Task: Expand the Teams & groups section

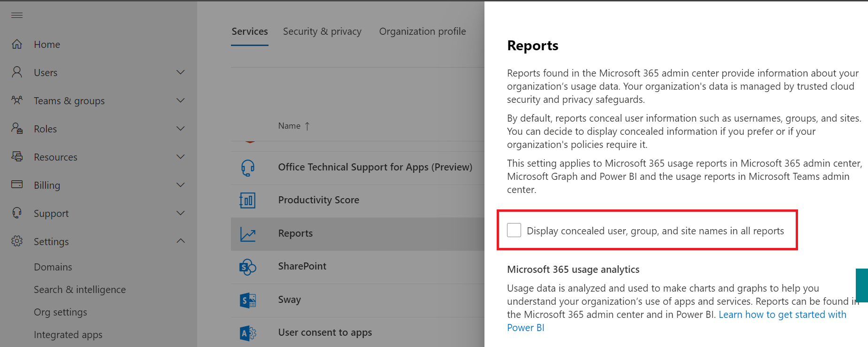Action: [x=180, y=100]
